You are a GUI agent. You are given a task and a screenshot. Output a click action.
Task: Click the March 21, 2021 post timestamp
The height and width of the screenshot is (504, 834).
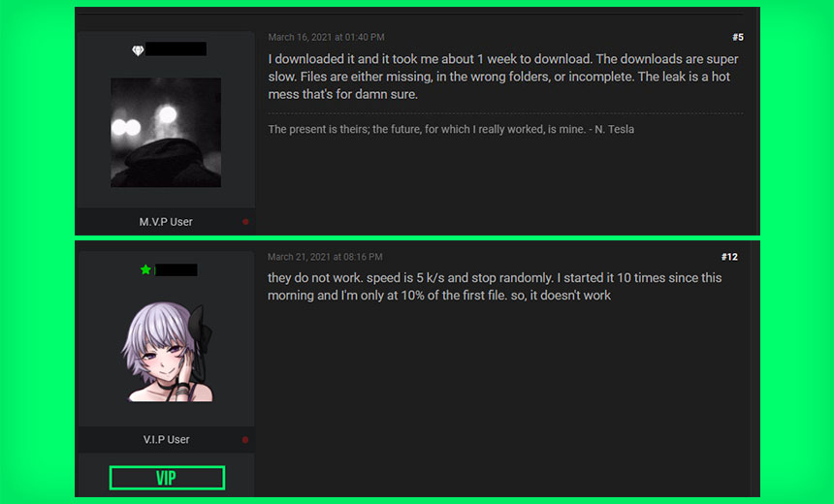(x=325, y=257)
